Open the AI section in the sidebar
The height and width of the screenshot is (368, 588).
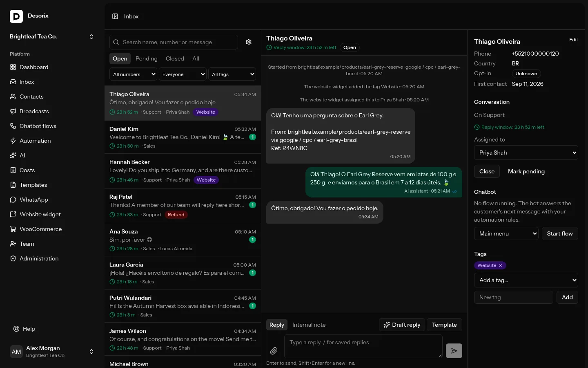(x=52, y=155)
